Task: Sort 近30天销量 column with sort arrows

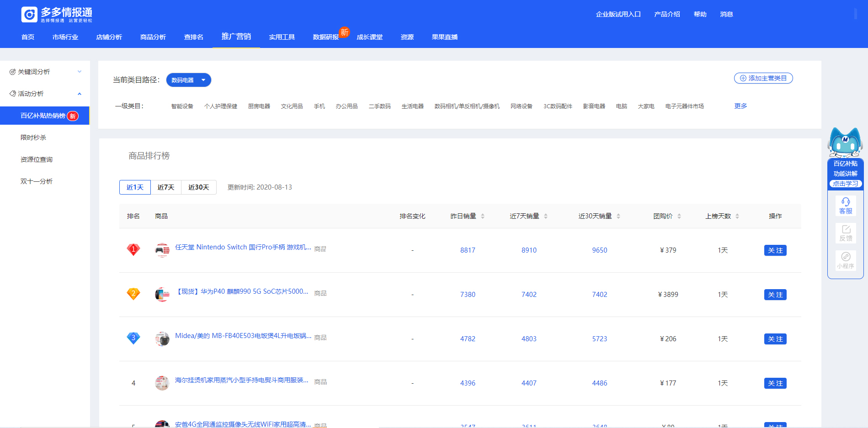Action: (618, 216)
